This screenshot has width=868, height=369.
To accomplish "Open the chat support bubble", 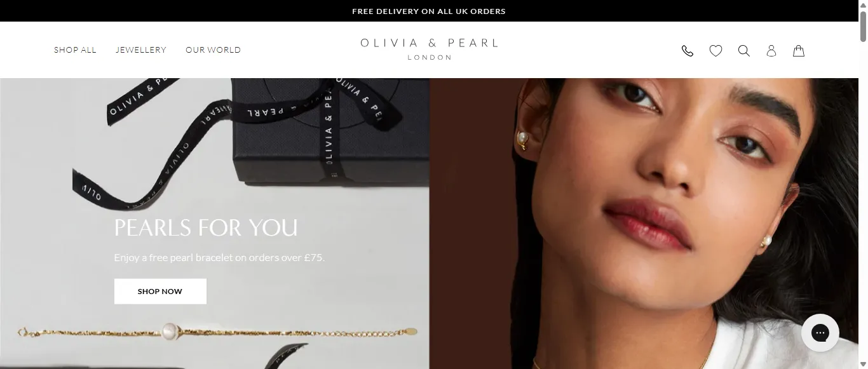I will click(x=820, y=333).
